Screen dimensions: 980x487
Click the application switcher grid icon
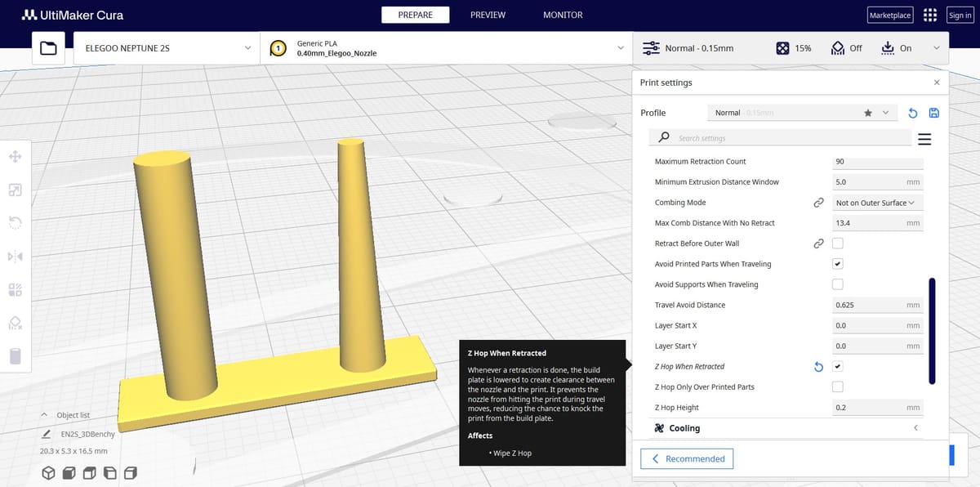coord(929,16)
